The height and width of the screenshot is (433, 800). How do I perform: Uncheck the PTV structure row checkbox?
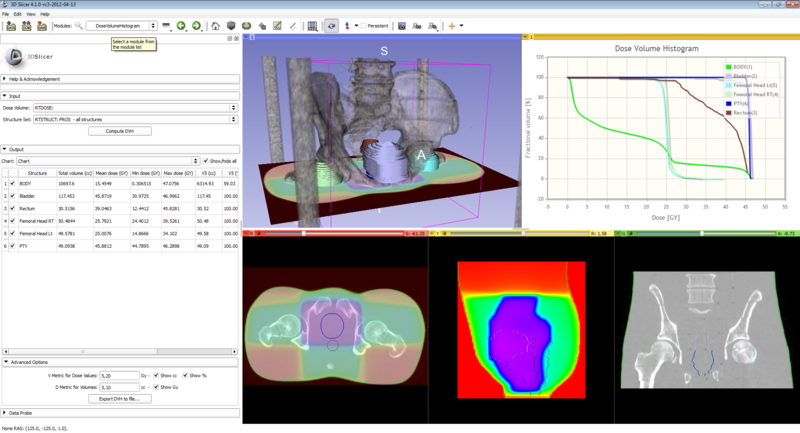[x=13, y=246]
